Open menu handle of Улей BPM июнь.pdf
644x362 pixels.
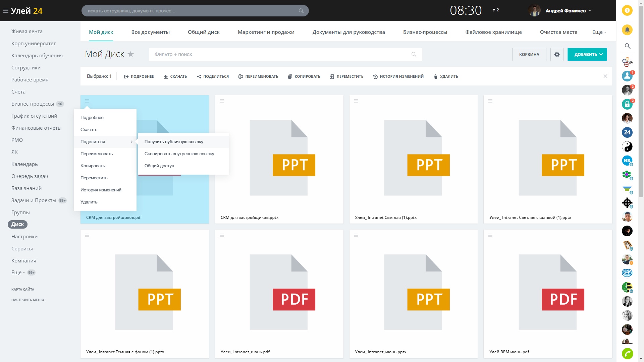[490, 235]
